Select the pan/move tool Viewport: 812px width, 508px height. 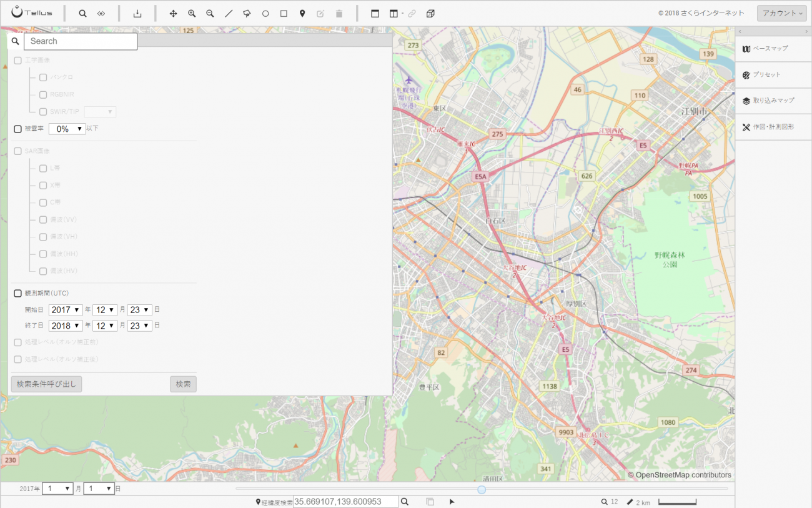(x=174, y=13)
